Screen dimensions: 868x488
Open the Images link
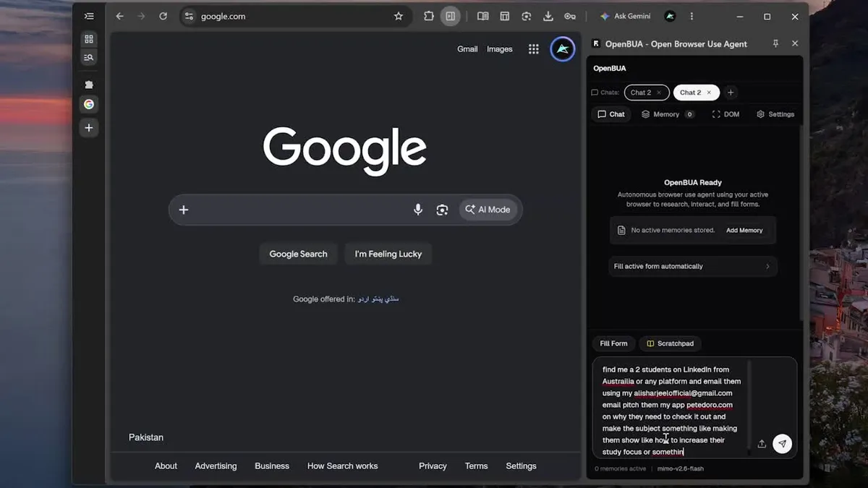(x=500, y=49)
